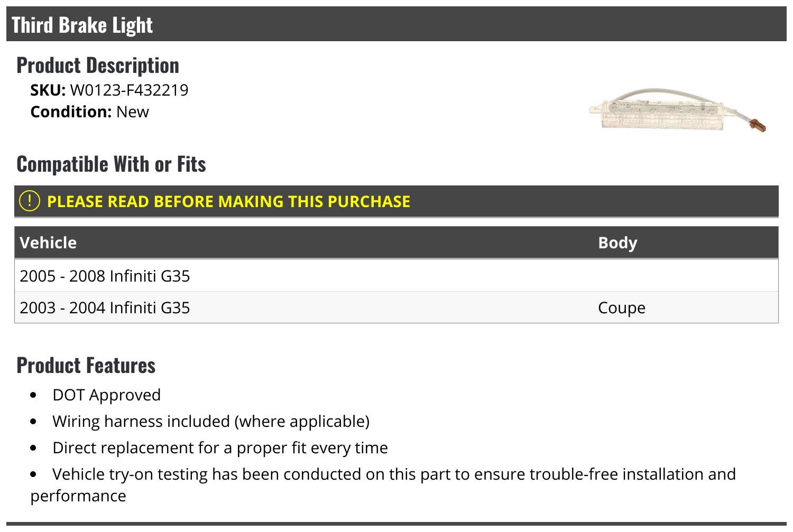Screen dimensions: 793x532
Task: Select the 2003 - 2004 Infiniti G35 row
Action: pyautogui.click(x=105, y=307)
